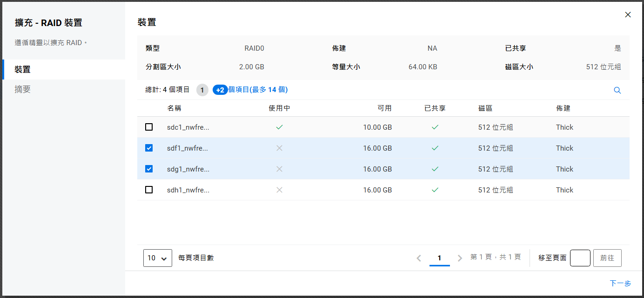Viewport: 644px width, 298px height.
Task: Click the not-in-use X icon for sdf1
Action: point(279,148)
